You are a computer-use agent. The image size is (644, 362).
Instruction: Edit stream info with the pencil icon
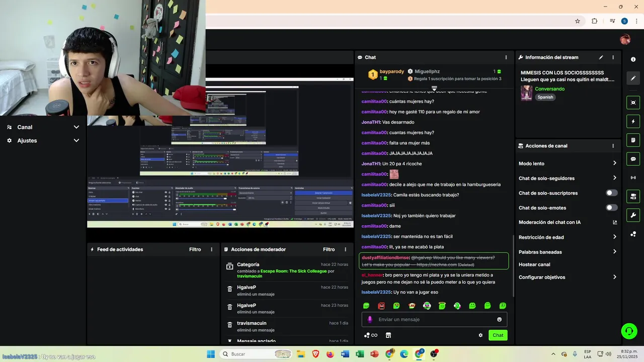(601, 57)
